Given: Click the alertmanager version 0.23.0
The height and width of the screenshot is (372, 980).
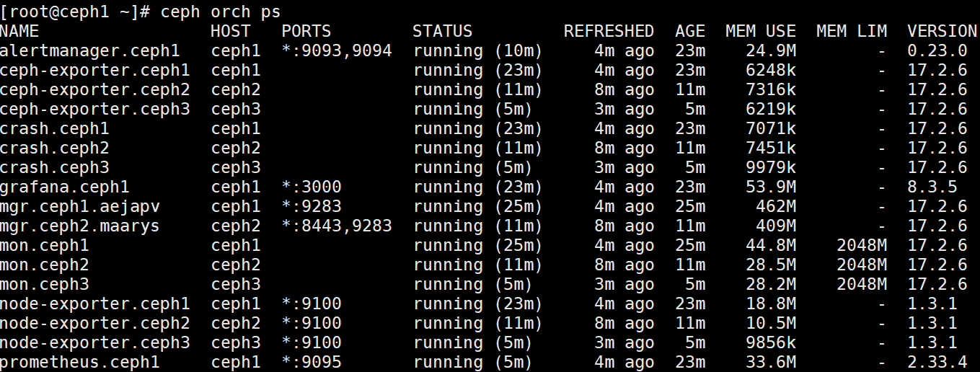Looking at the screenshot, I should [x=937, y=51].
